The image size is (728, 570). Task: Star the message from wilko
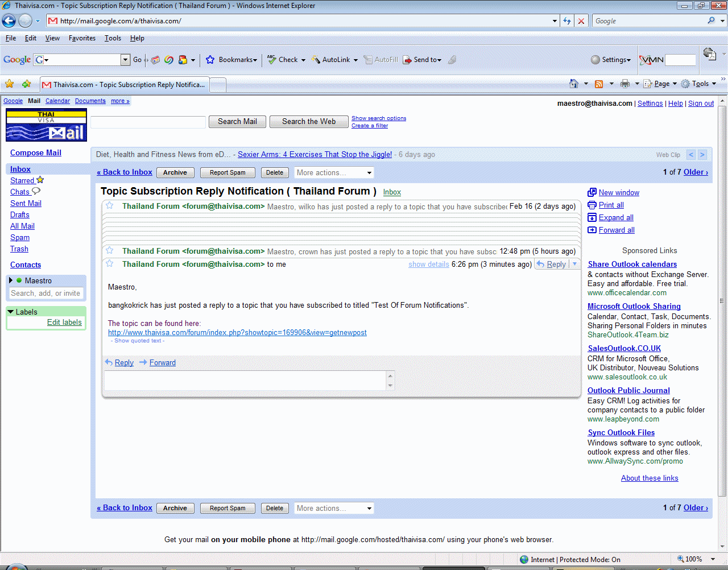(110, 206)
